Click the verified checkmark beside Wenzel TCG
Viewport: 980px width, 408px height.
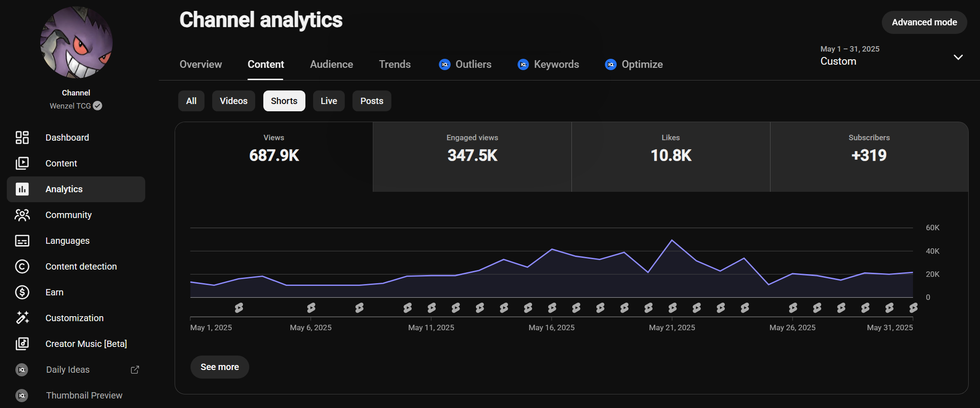point(97,106)
